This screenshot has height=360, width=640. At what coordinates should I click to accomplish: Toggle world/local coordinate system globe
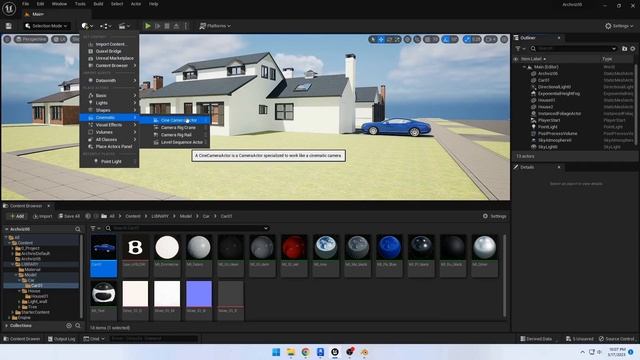click(407, 39)
